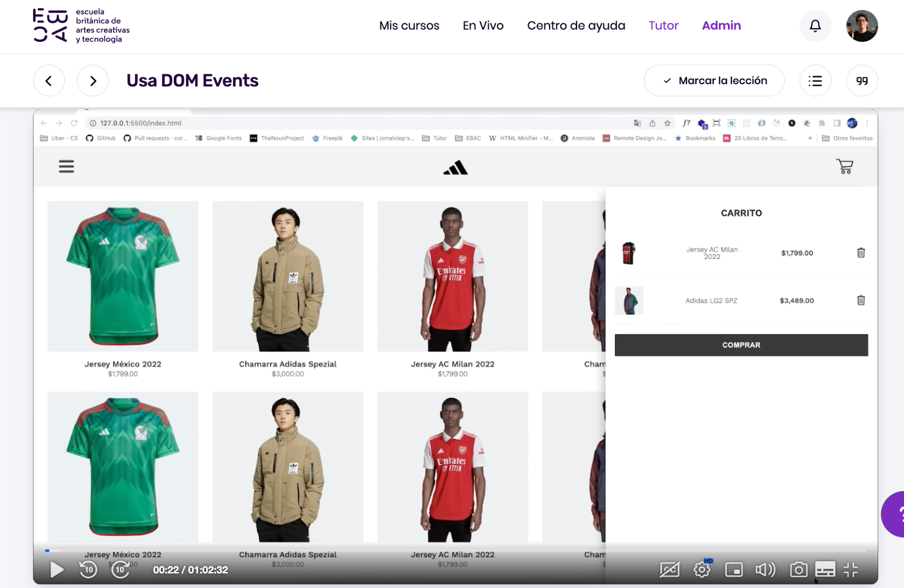Viewport: 904px width, 588px height.
Task: Delete Jersey AC Milan 2022 from cart
Action: tap(861, 253)
